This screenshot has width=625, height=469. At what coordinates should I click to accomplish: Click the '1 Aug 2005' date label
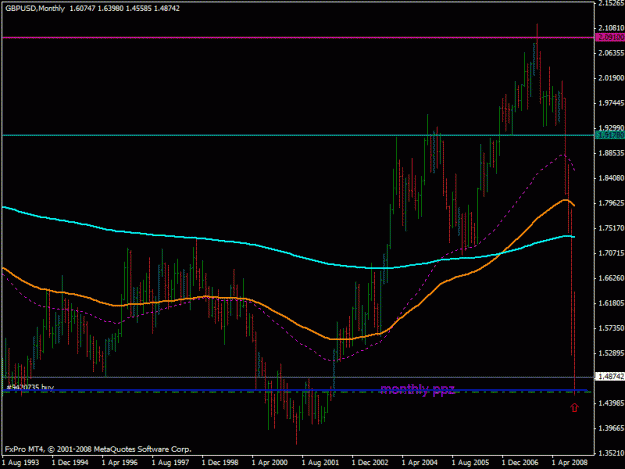tap(470, 462)
